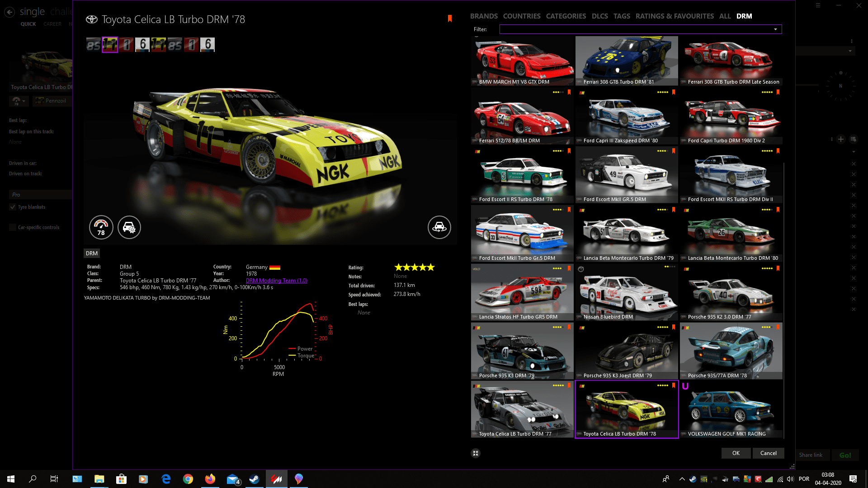Open the Windows notification center icon
The width and height of the screenshot is (868, 488).
coord(853,479)
